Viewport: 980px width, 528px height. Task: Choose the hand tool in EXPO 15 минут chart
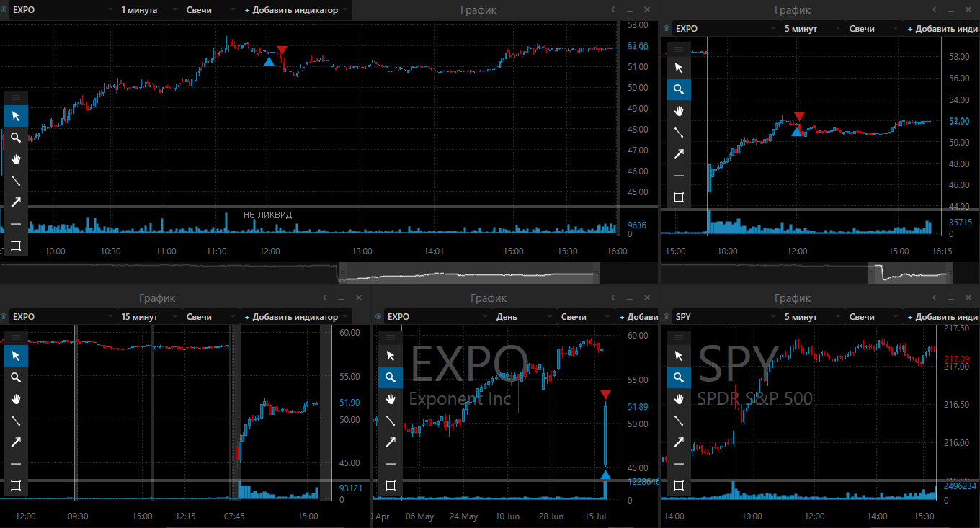(x=16, y=399)
